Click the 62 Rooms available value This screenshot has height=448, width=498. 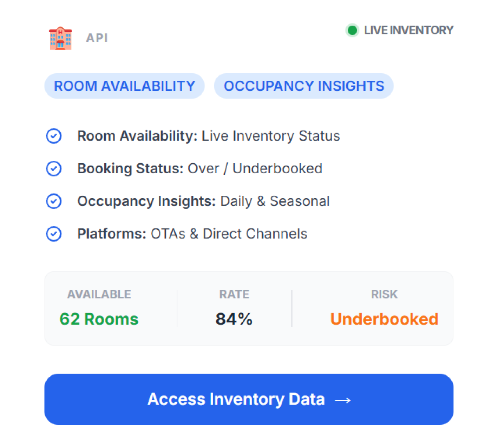99,319
